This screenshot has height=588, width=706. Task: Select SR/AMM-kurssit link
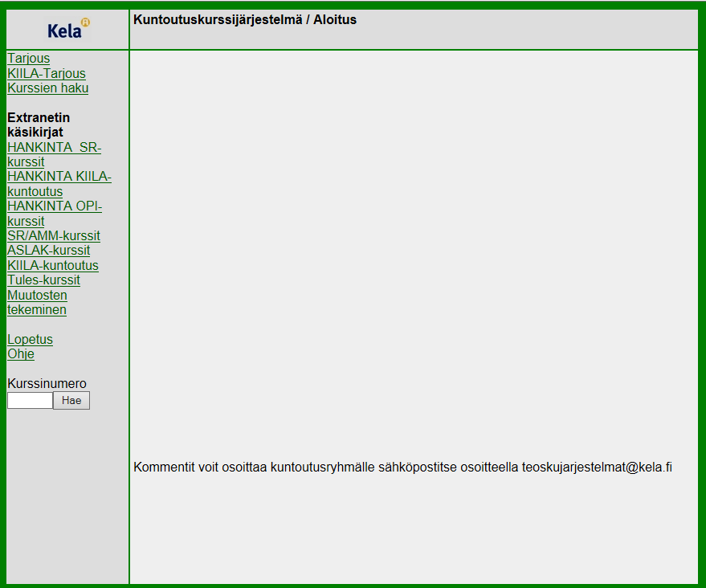tap(54, 236)
